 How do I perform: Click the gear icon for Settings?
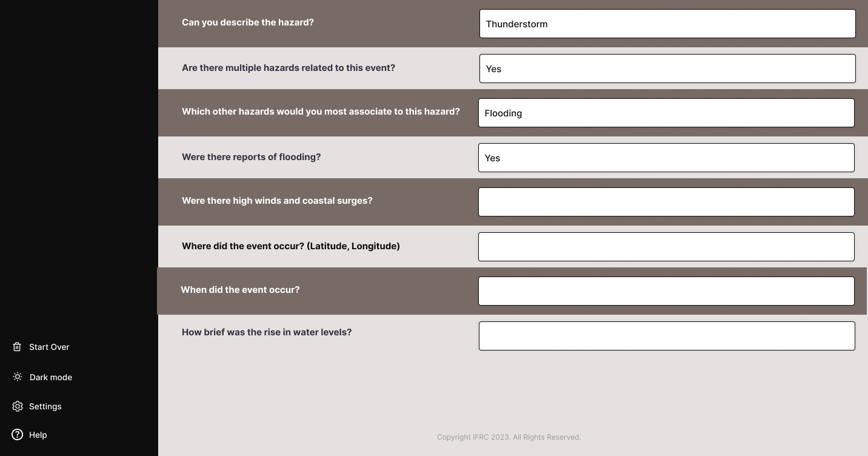[x=17, y=406]
